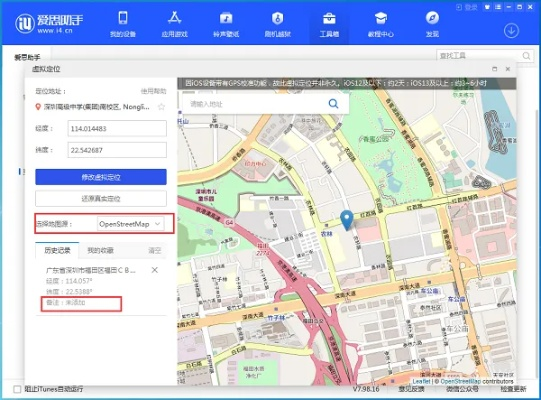Favorite the current address with the star icon
This screenshot has height=400, width=541.
(x=161, y=107)
